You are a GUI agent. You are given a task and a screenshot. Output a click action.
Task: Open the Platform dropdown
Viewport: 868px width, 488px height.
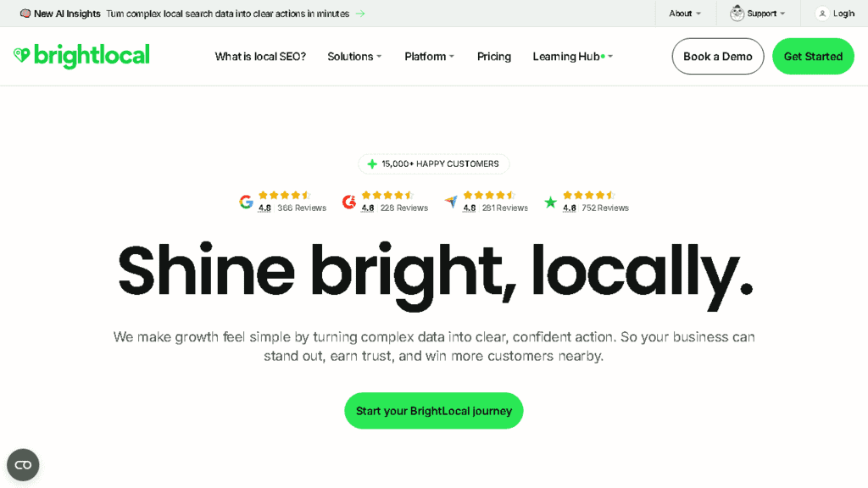coord(429,57)
